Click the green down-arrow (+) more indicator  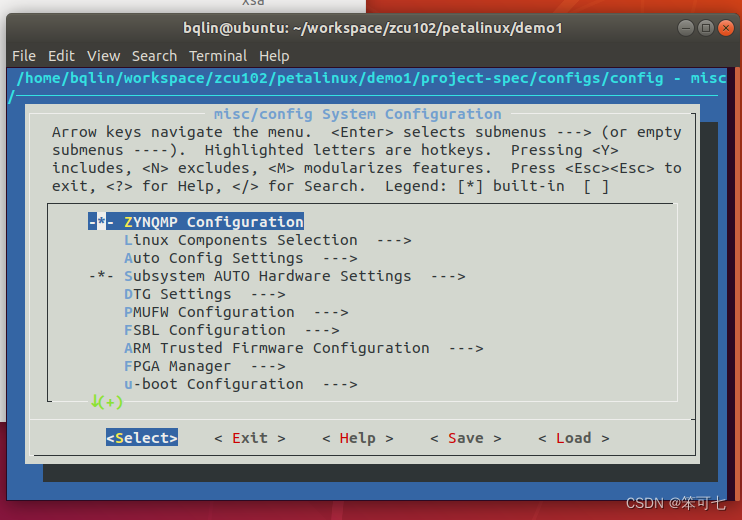(x=107, y=402)
